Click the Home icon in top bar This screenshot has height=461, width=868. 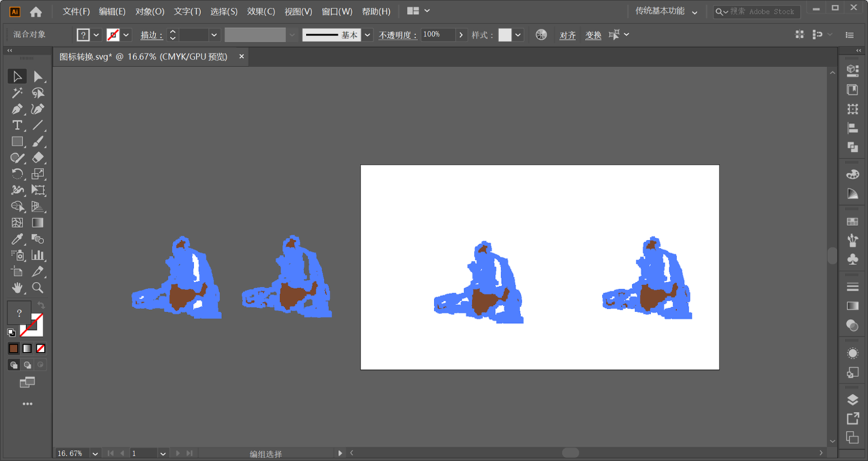[x=36, y=12]
